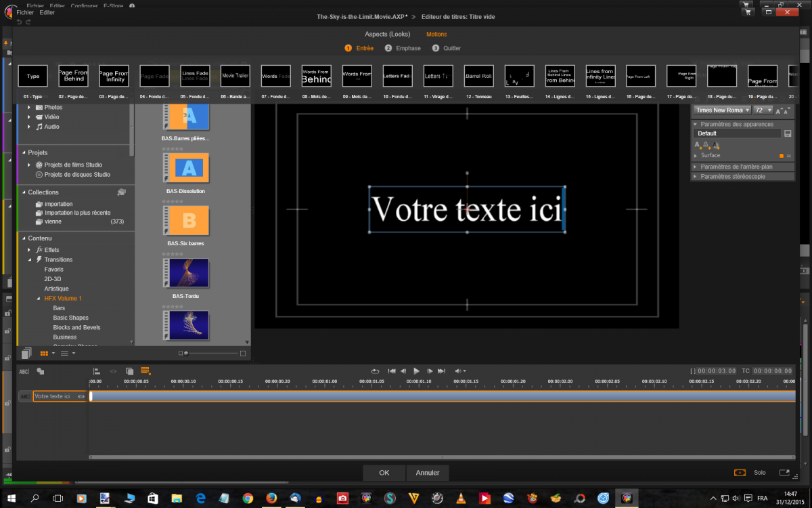Select Projets de disques Studio
Image resolution: width=812 pixels, height=508 pixels.
77,175
